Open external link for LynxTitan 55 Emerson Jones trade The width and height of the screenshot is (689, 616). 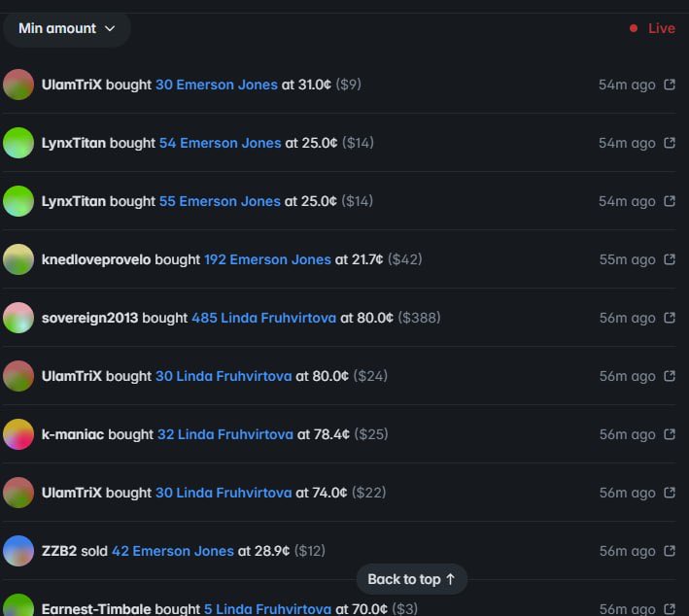670,201
